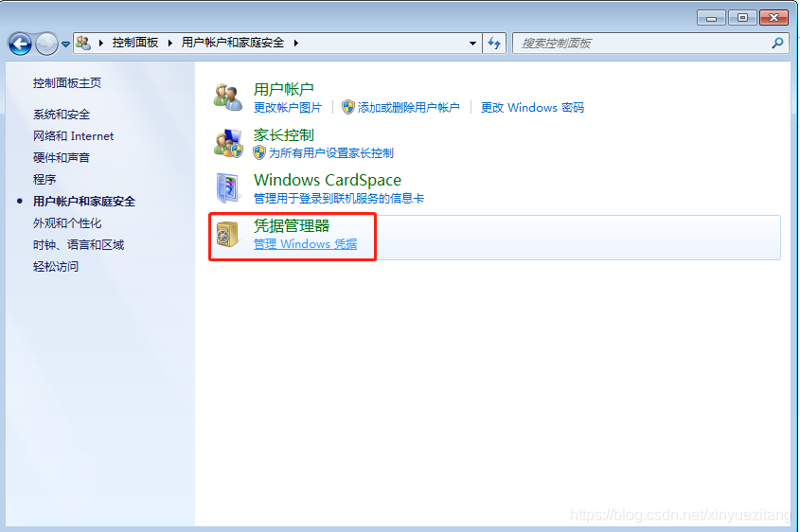This screenshot has height=532, width=800.
Task: Expand the arrow after the address bar icon
Action: click(101, 43)
